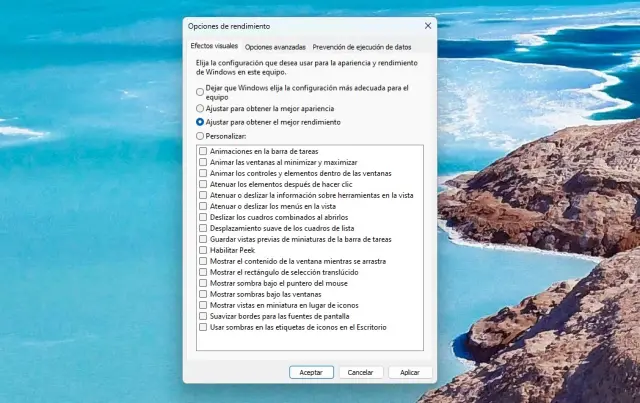Enable 'Atenuar los elementos después de hacer clic'
640x403 pixels.
204,184
